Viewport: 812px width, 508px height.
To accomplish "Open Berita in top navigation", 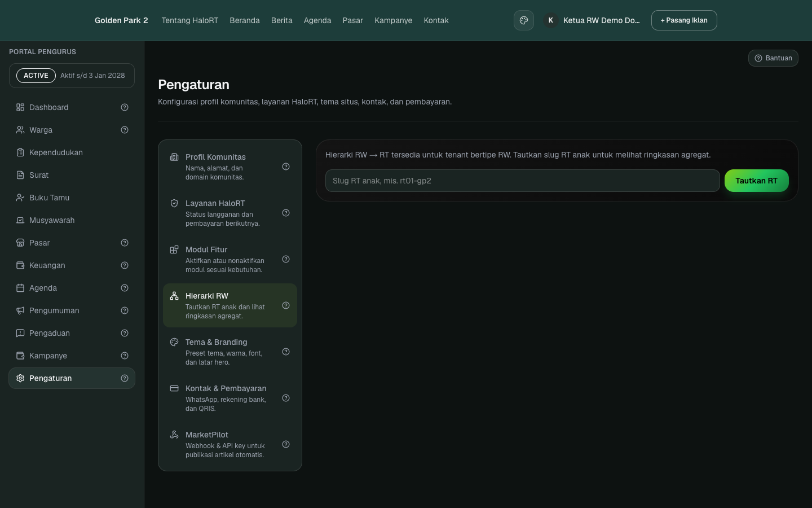I will [282, 20].
